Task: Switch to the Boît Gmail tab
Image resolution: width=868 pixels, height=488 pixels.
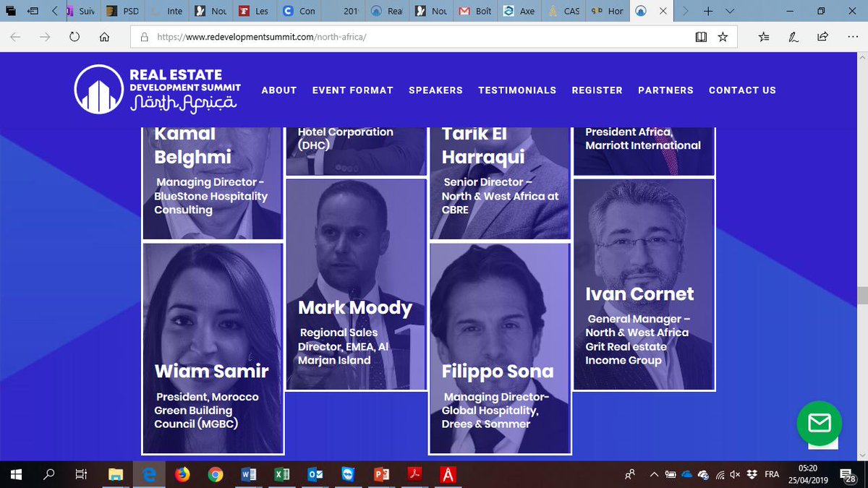Action: 475,11
